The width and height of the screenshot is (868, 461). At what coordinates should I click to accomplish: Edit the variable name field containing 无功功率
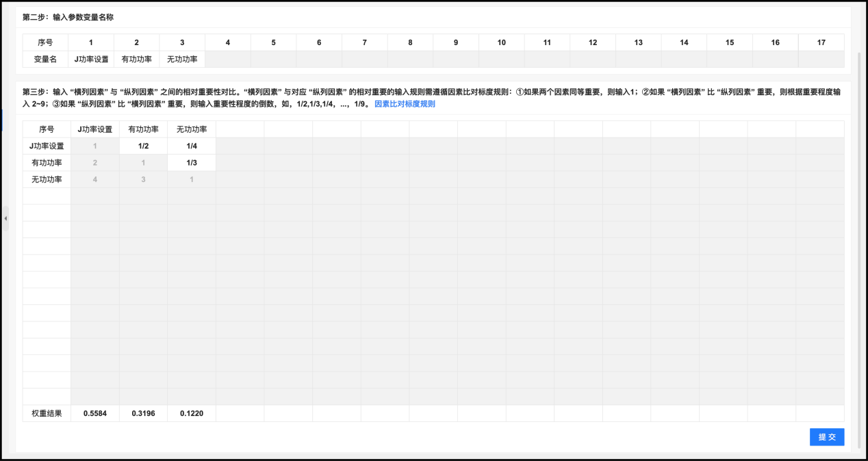(182, 60)
